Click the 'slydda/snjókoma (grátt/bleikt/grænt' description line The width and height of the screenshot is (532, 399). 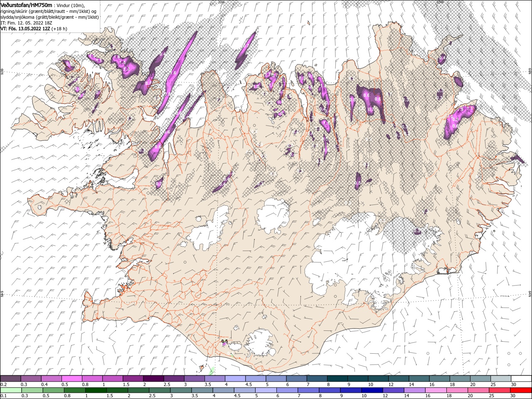coord(50,17)
